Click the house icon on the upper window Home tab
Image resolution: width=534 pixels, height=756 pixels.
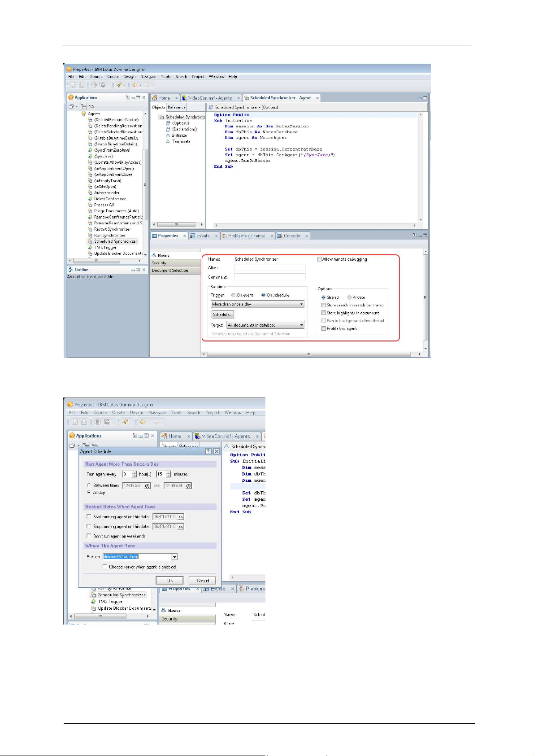[155, 98]
